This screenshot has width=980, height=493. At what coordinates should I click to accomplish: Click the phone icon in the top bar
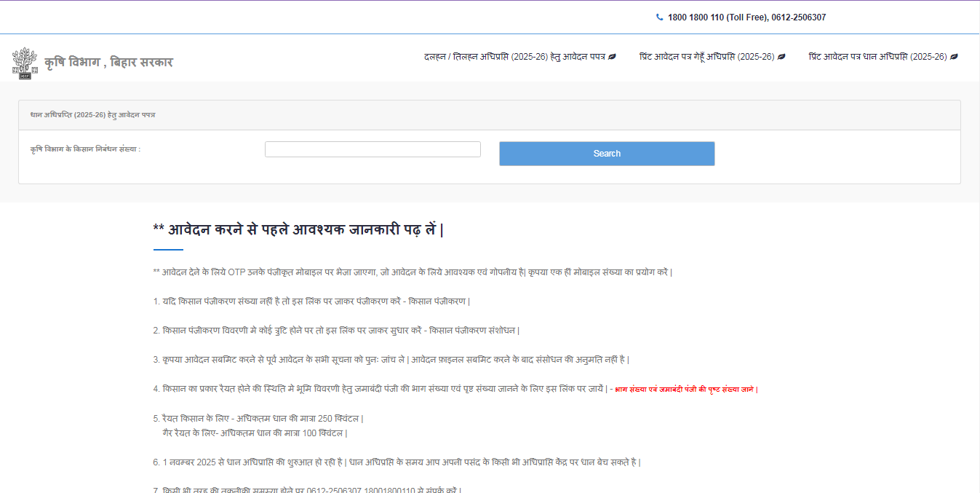pos(661,16)
